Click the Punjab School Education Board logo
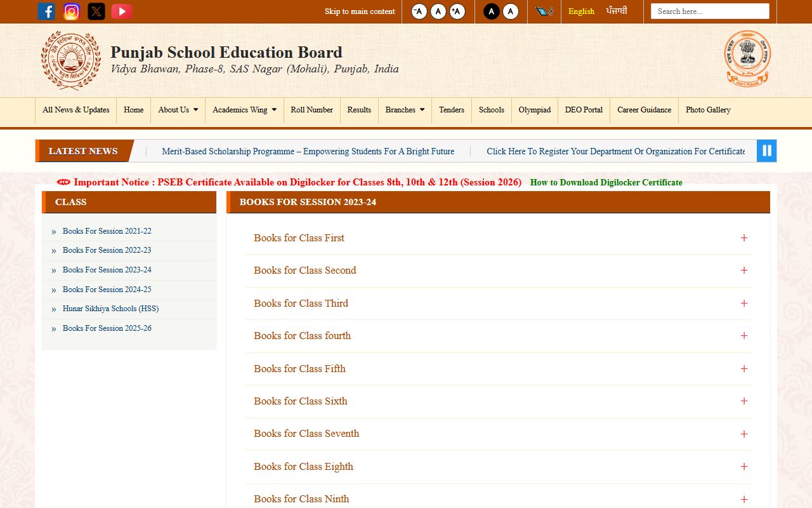812x508 pixels. tap(71, 62)
